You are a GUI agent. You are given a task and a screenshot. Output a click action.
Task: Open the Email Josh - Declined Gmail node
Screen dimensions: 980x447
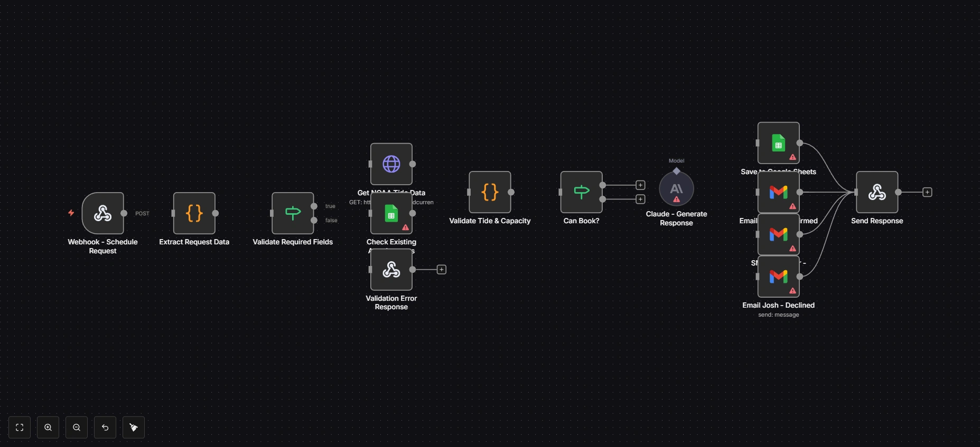[x=778, y=277]
